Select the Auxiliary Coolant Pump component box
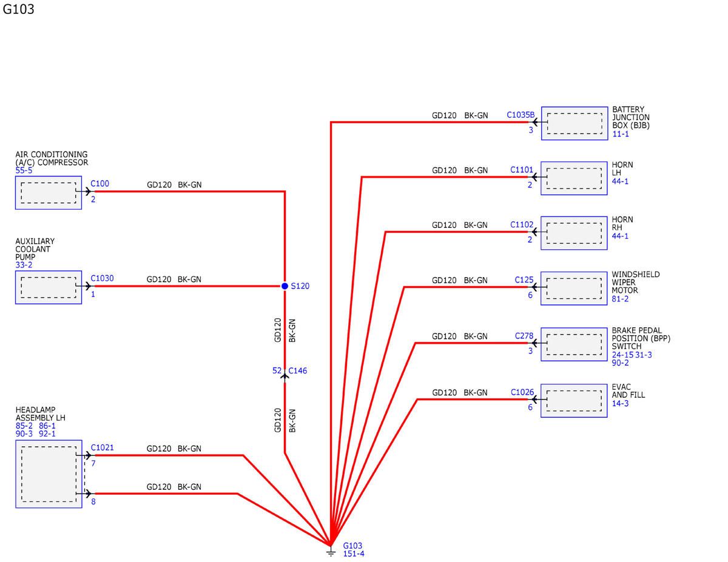 49,287
